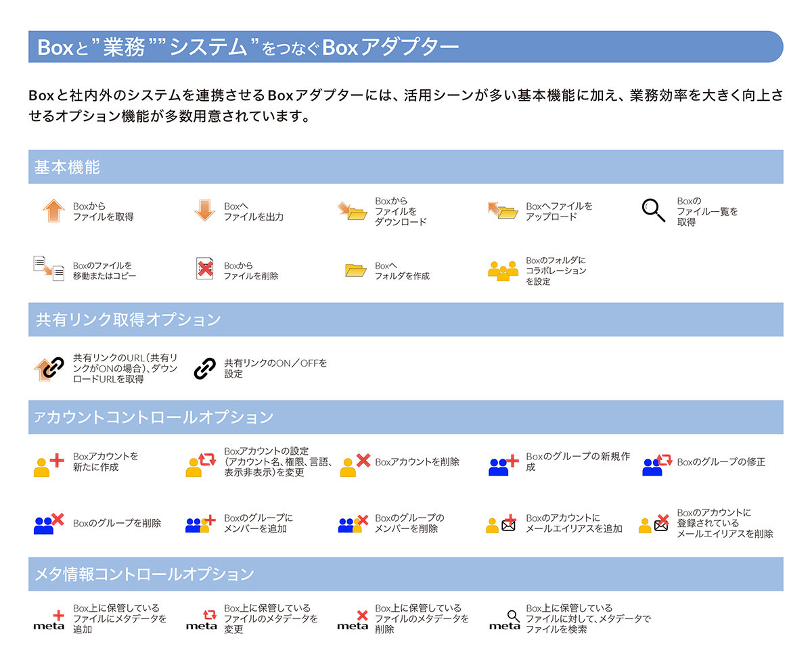Click the mail-plus icon 'メールエイリアスを追加'
The width and height of the screenshot is (812, 659).
(501, 523)
